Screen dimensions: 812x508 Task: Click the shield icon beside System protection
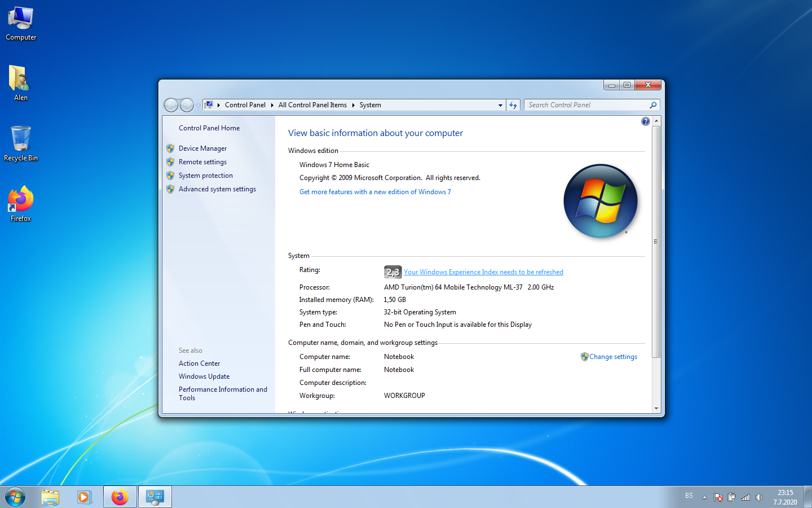click(x=170, y=176)
